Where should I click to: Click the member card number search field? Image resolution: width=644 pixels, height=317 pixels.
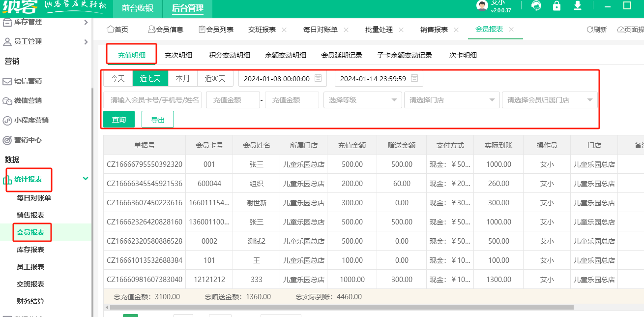(x=152, y=100)
